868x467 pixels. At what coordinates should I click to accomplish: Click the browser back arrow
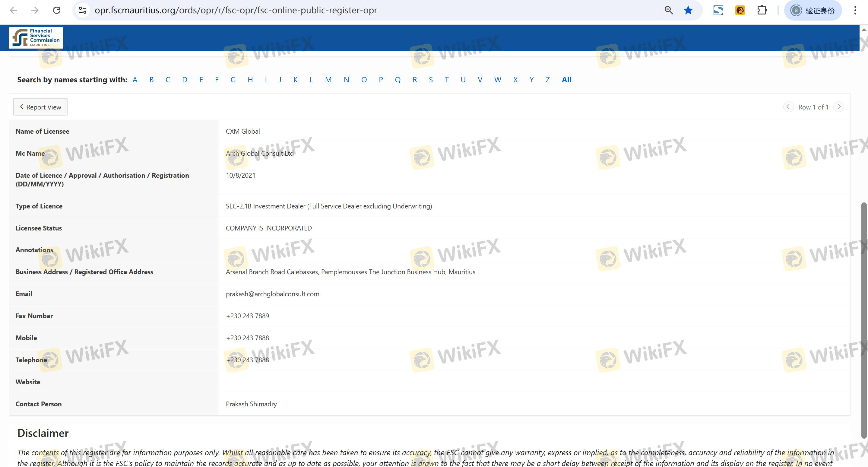(x=14, y=10)
